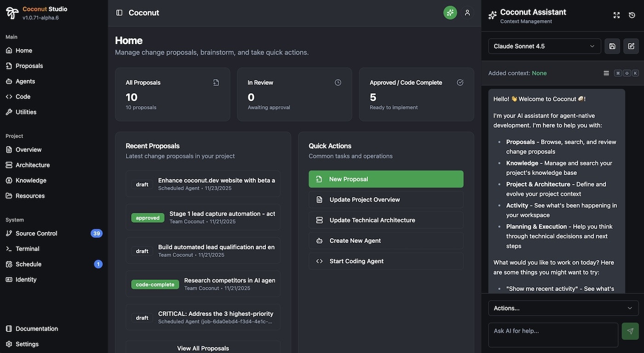Click the approved status badge
Viewport: 644px width, 353px height.
point(148,218)
